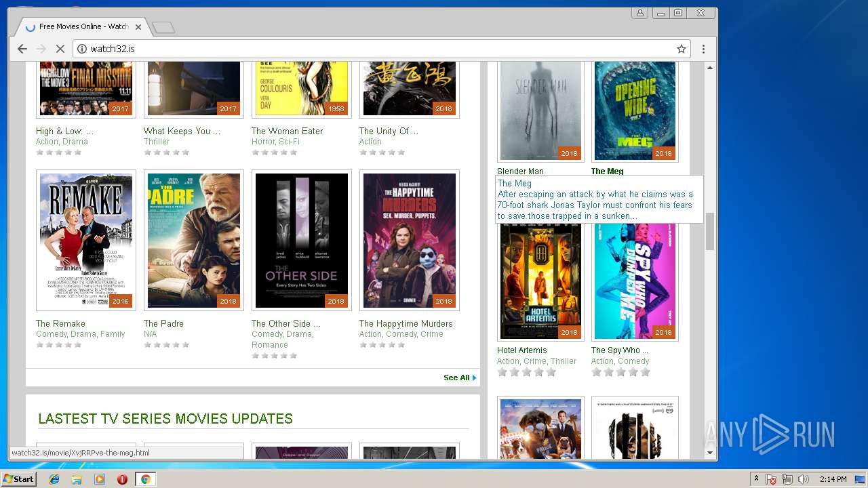Close the Free Movies Online tab
The height and width of the screenshot is (488, 868).
pos(138,27)
